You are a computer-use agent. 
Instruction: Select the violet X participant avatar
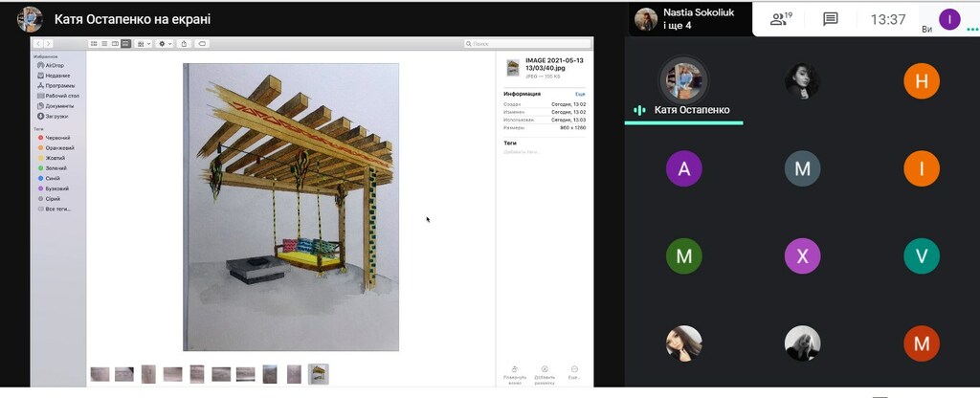click(802, 256)
